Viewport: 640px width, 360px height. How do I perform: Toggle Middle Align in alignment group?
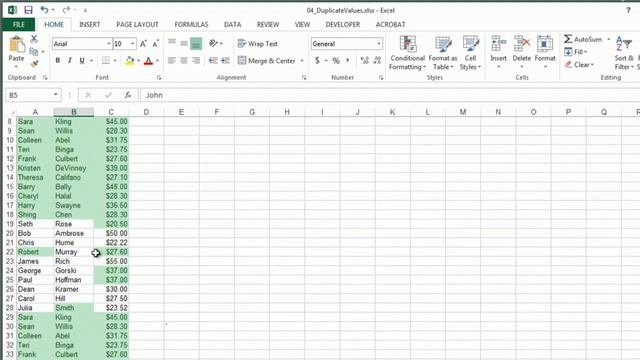184,43
